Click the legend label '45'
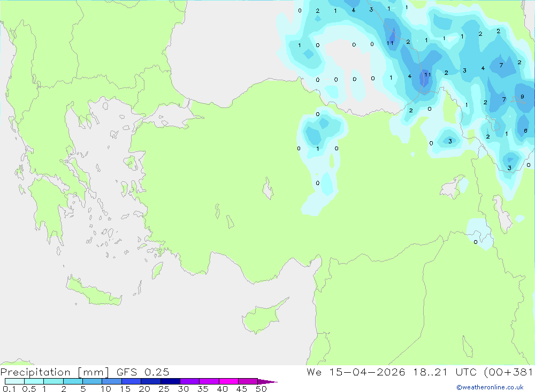535x392 pixels. tap(242, 389)
